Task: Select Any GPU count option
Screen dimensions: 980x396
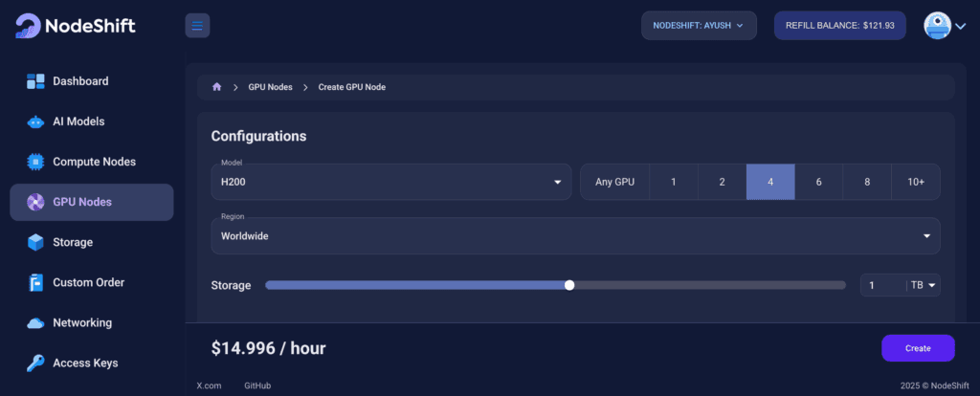Action: [615, 182]
